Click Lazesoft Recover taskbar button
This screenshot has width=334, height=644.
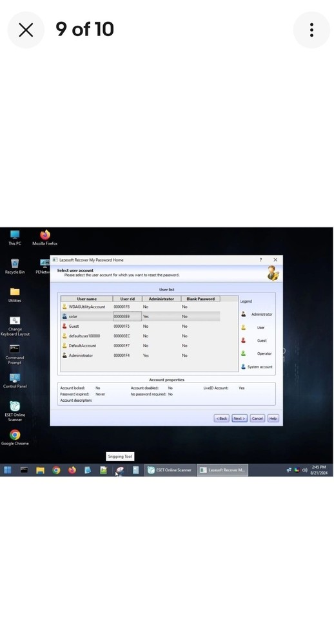222,470
